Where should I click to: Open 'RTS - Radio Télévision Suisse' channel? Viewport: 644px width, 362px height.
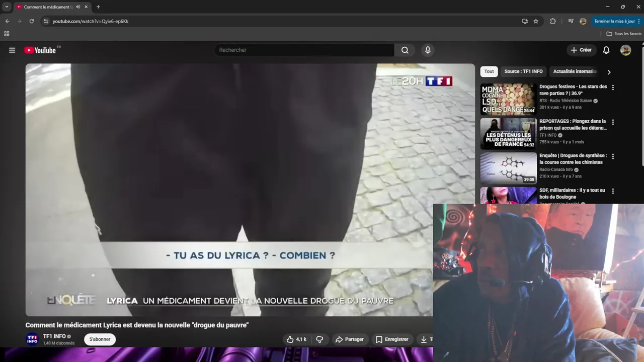[x=566, y=101]
